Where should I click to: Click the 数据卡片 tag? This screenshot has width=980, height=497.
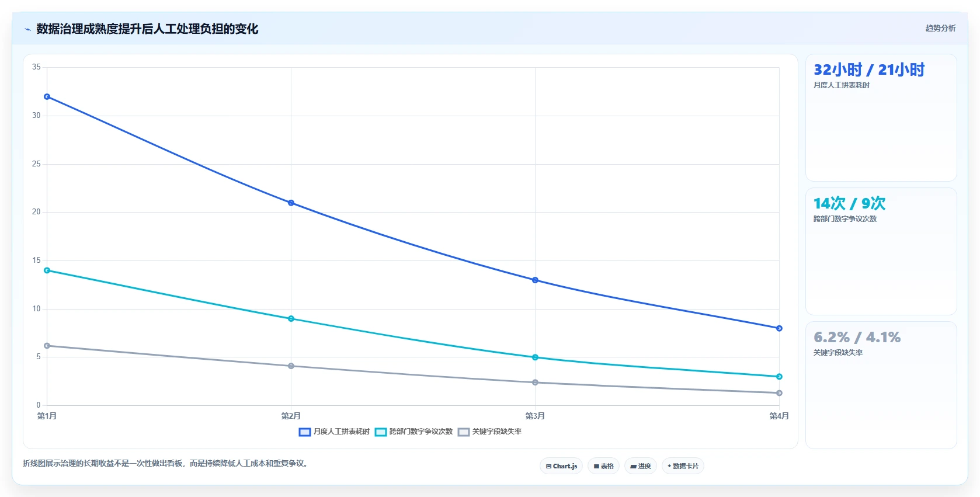683,466
